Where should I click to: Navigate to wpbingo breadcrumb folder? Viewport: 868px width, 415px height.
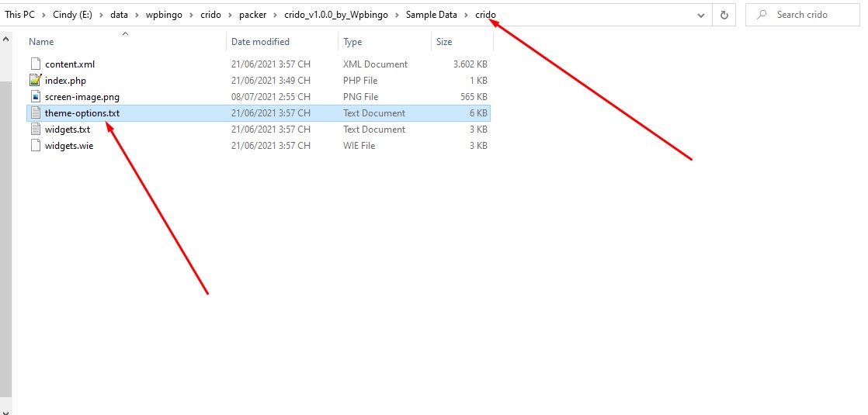point(164,15)
